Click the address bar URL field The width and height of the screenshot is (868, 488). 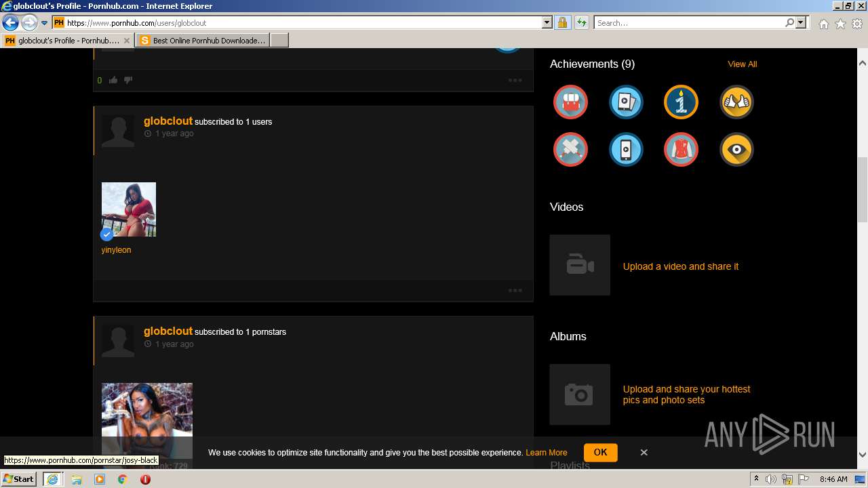[296, 22]
